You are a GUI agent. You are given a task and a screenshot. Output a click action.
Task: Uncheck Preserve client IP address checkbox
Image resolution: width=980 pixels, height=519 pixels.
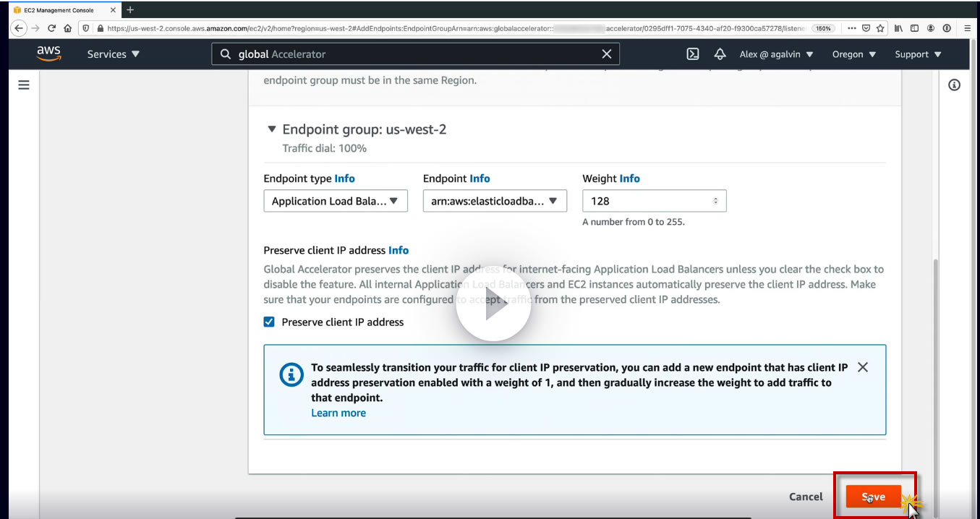[x=269, y=322]
